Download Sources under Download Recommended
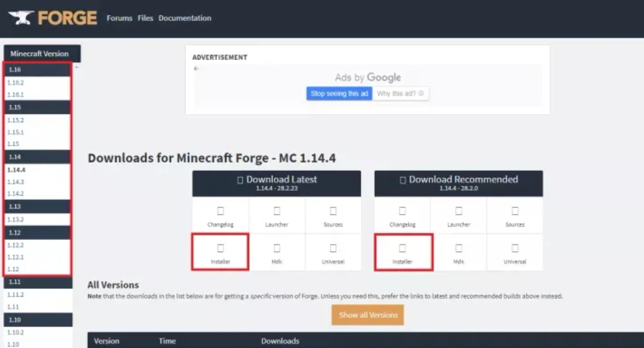644x348 pixels. click(515, 217)
